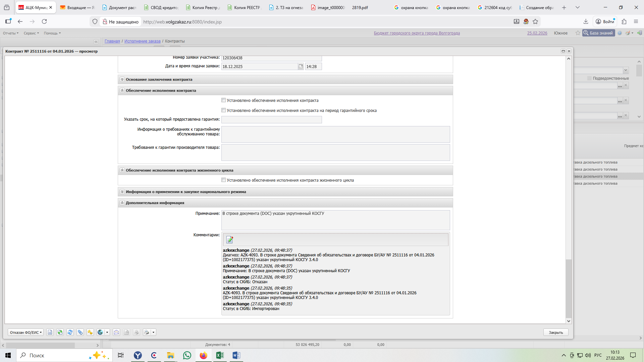Image resolution: width=644 pixels, height=362 pixels.
Task: Click the printer icon in bottom toolbar
Action: click(147, 332)
